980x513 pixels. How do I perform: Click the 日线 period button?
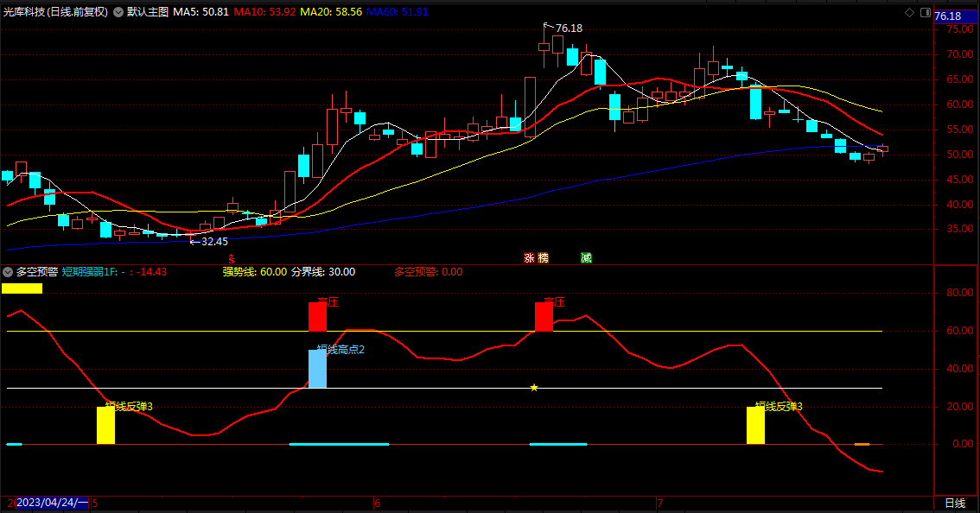(x=955, y=503)
